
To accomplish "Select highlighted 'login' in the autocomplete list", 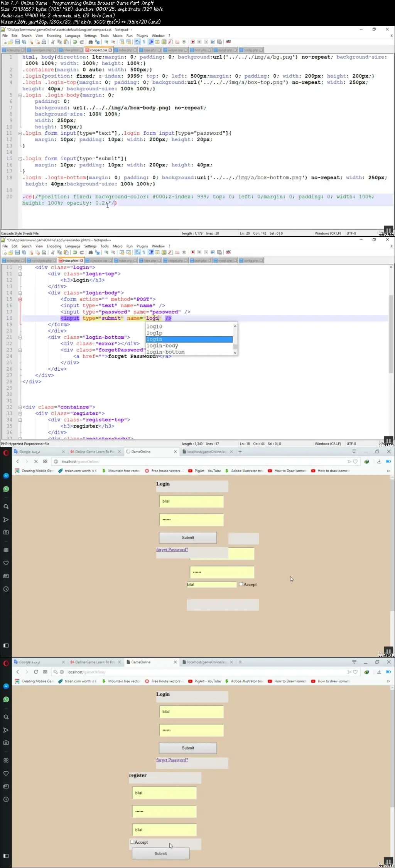I will coord(189,339).
